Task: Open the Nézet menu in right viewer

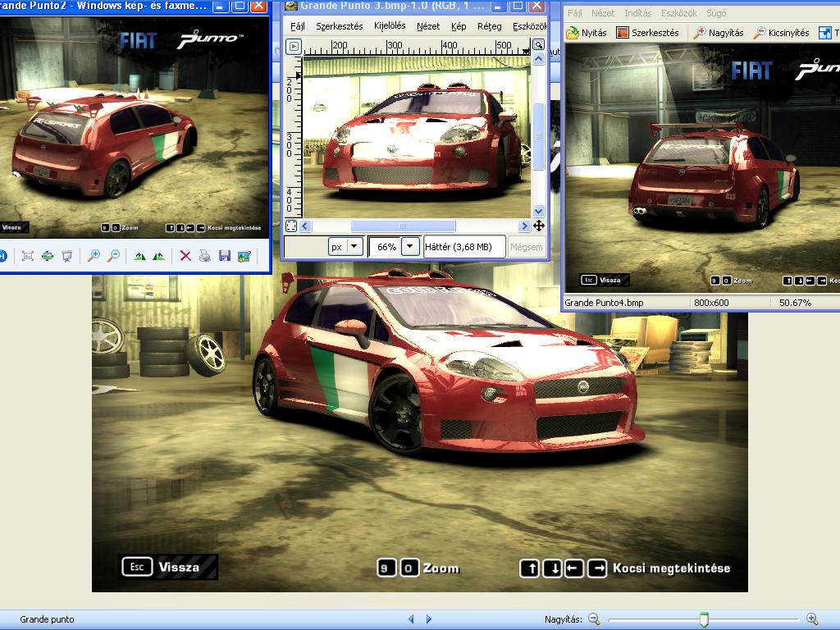Action: [603, 13]
